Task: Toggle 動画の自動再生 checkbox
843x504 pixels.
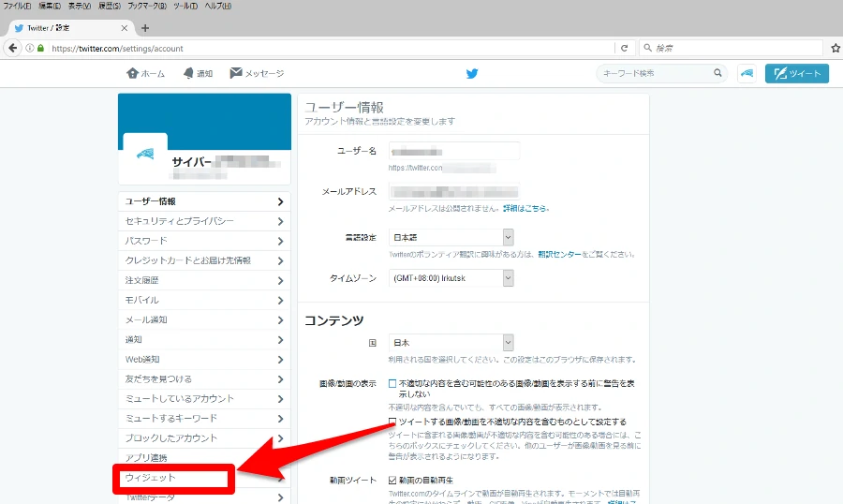Action: click(392, 480)
